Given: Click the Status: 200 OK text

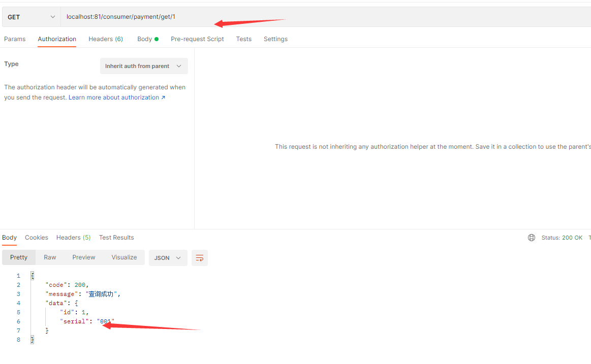Looking at the screenshot, I should (562, 238).
